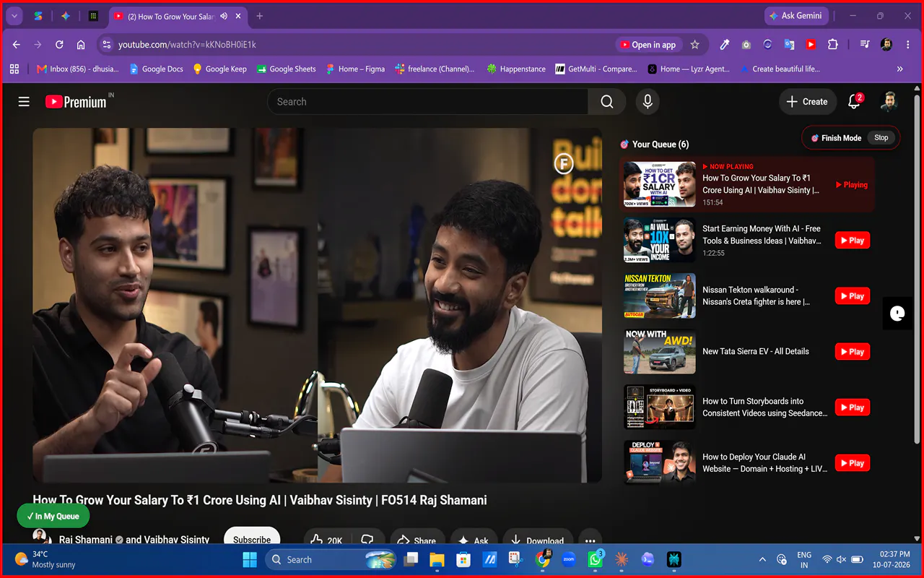
Task: Open WhatsApp from the taskbar
Action: (596, 559)
